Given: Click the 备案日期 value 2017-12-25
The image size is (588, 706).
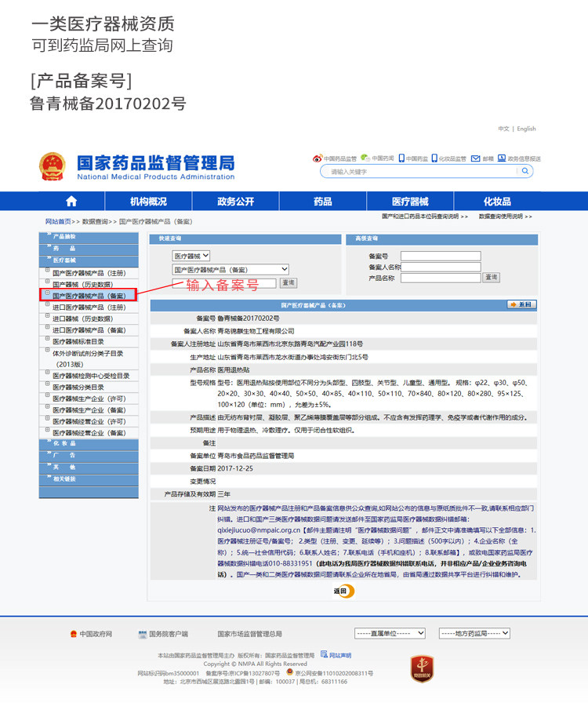Looking at the screenshot, I should [235, 468].
